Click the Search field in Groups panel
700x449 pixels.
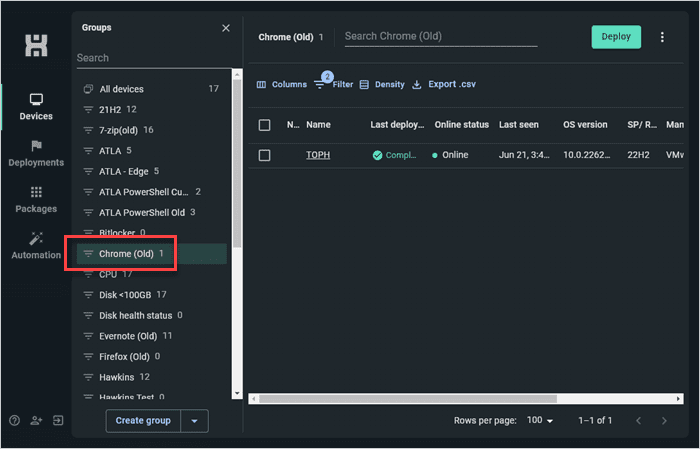point(154,58)
